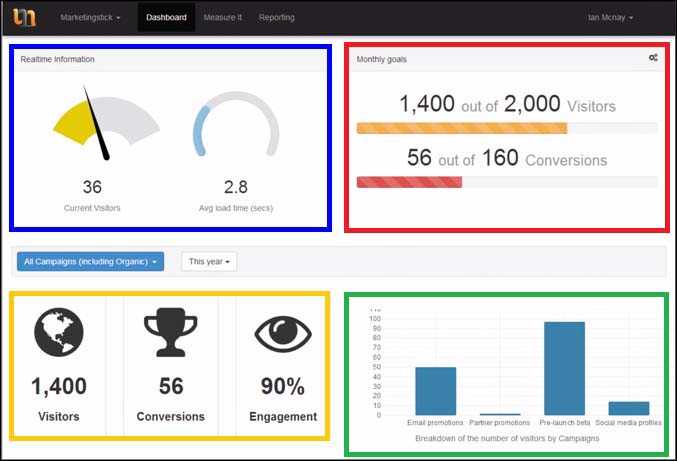Click the Avg load time gauge
This screenshot has height=461, width=677.
point(235,125)
